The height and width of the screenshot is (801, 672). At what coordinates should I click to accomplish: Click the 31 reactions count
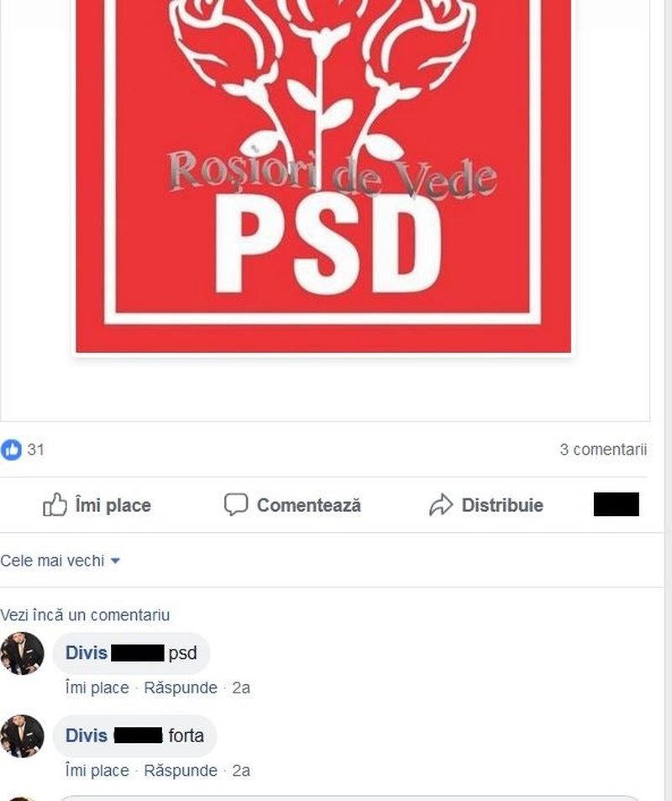click(x=36, y=450)
